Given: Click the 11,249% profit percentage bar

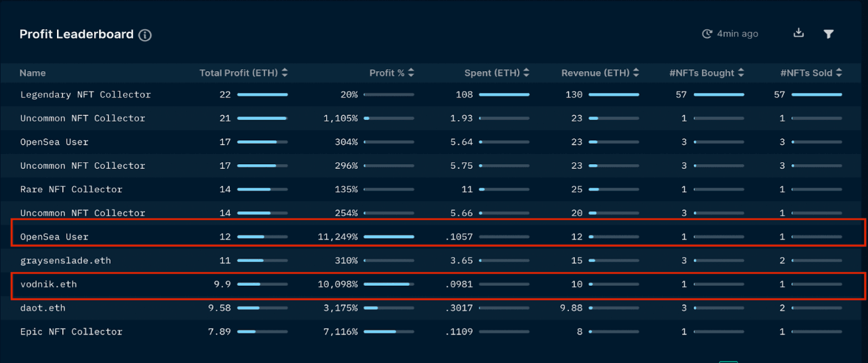Looking at the screenshot, I should coord(389,237).
